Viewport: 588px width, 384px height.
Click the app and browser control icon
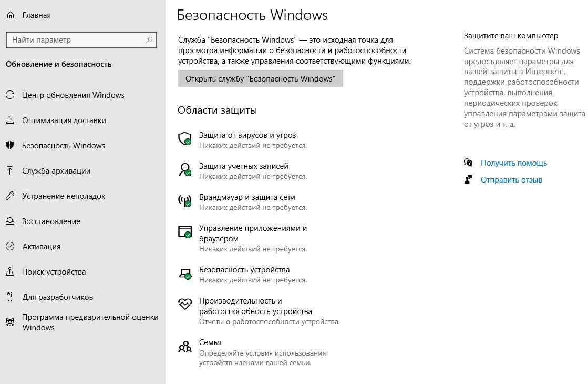point(184,232)
